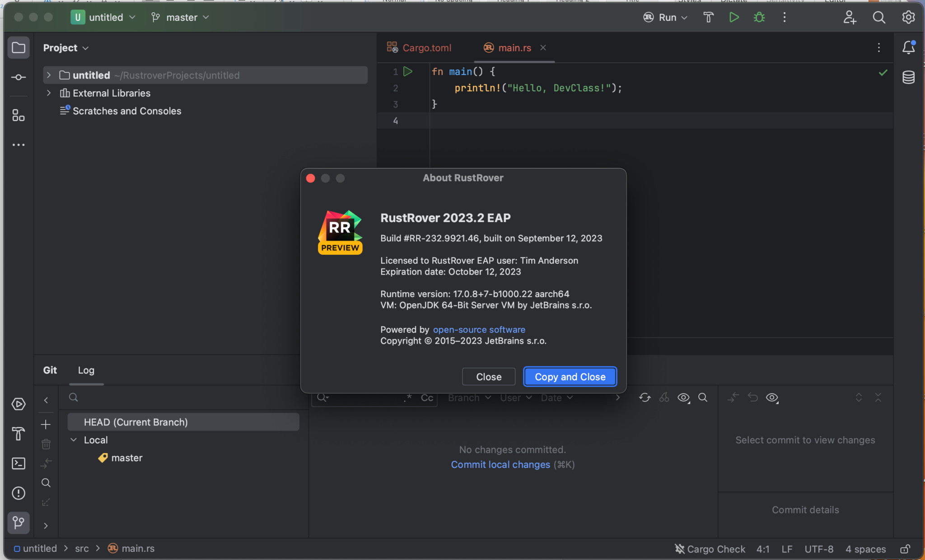Image resolution: width=925 pixels, height=560 pixels.
Task: Select the Log tab in Git panel
Action: (86, 370)
